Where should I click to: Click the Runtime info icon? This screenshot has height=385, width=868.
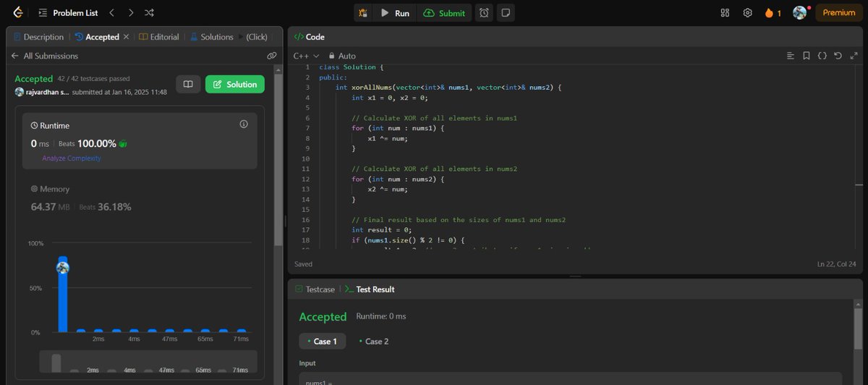click(x=243, y=124)
